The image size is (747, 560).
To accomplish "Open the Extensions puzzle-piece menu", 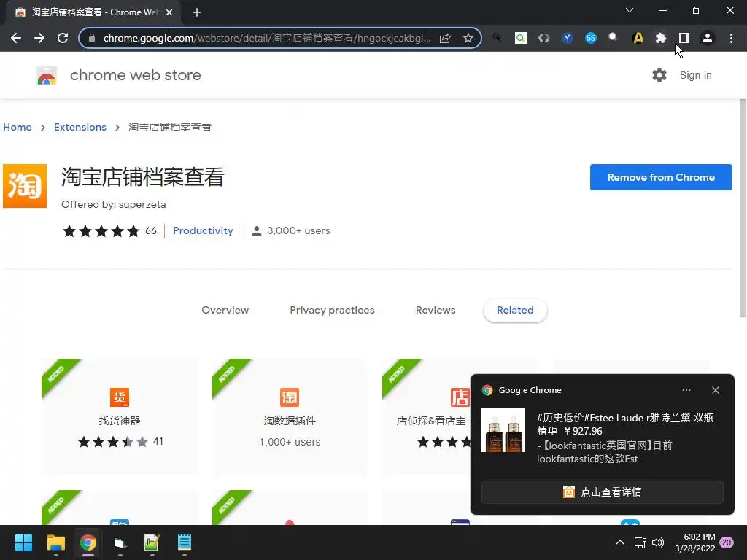I will click(x=661, y=38).
